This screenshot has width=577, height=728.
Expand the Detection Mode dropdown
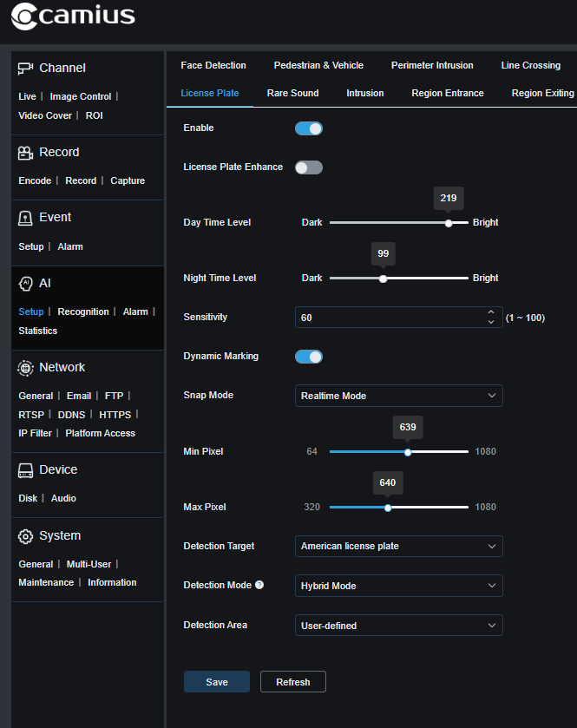(399, 586)
